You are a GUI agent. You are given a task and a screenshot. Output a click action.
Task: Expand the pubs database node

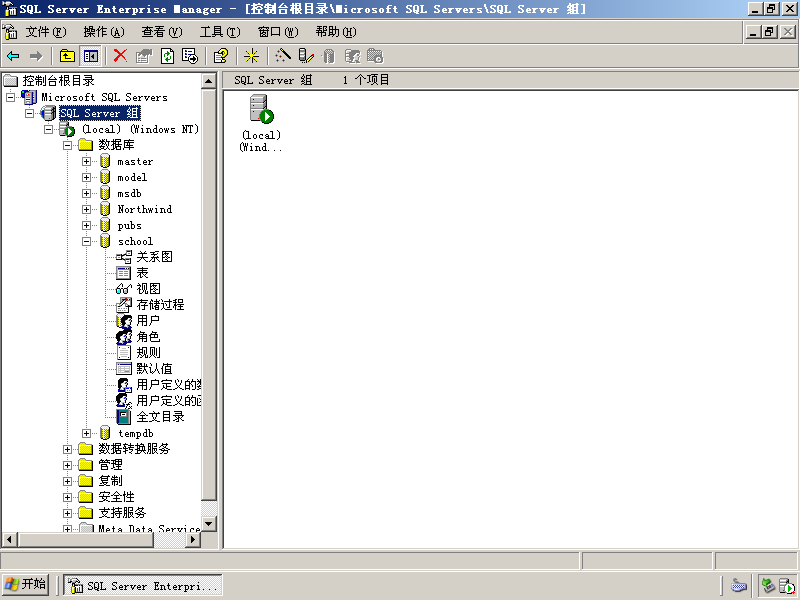click(x=87, y=226)
